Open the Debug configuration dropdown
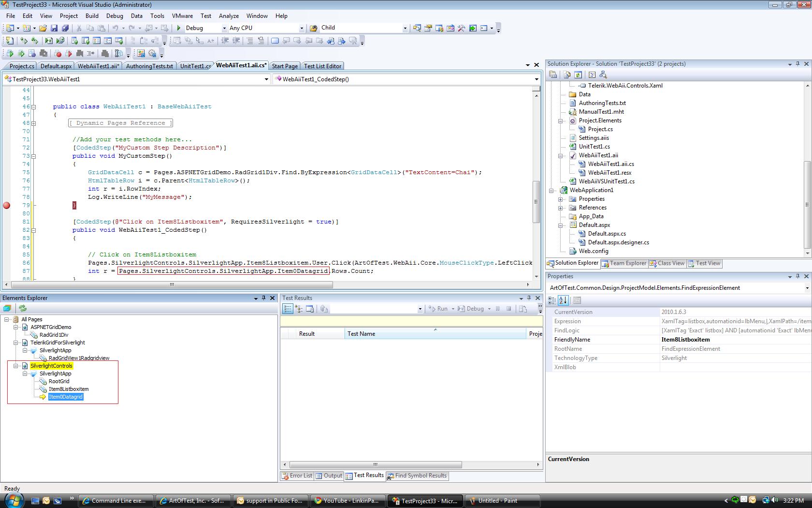The height and width of the screenshot is (508, 812). (x=224, y=28)
